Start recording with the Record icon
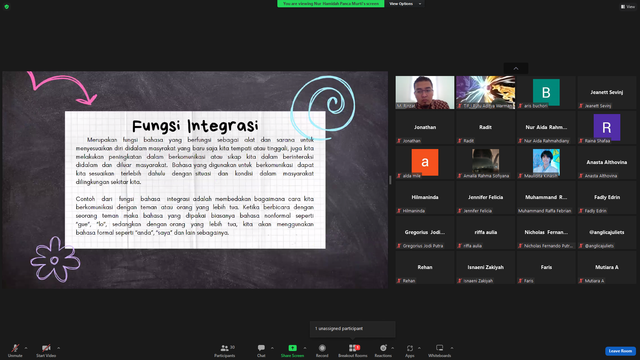Screen dimensions: 640x360 322,348
